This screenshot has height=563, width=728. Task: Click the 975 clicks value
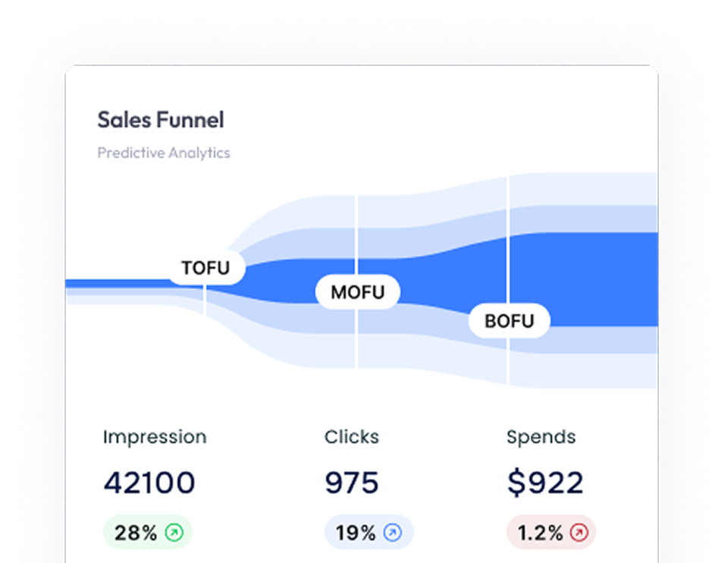pyautogui.click(x=352, y=483)
